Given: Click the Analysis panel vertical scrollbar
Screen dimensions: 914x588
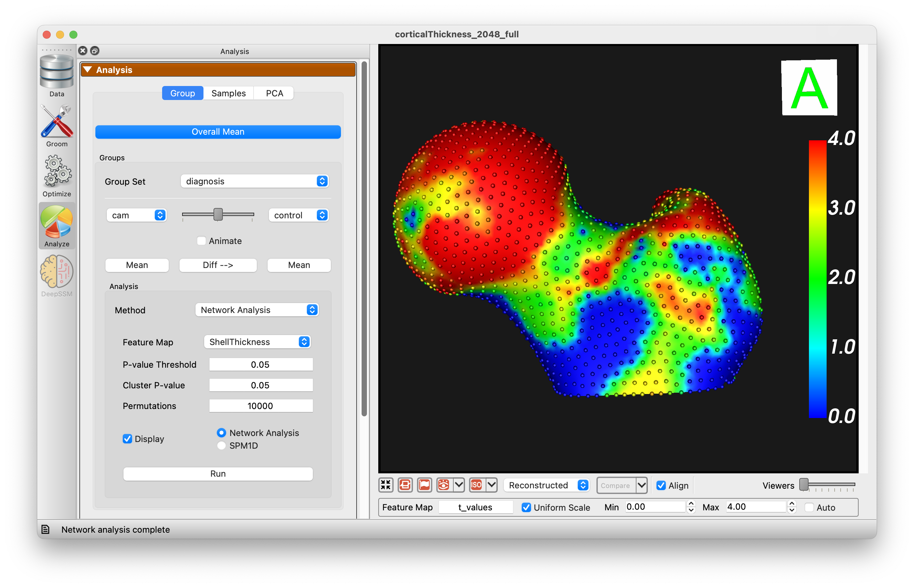Looking at the screenshot, I should click(364, 239).
